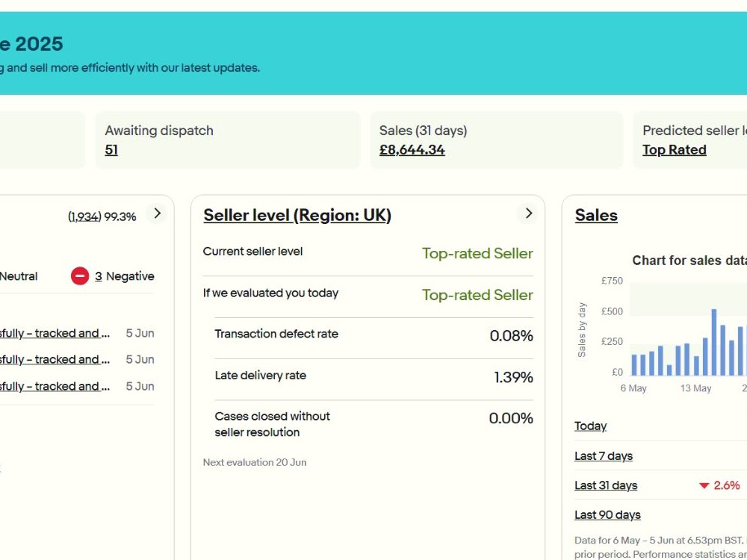
Task: Click 'Chart for sales data' chart title
Action: (689, 261)
